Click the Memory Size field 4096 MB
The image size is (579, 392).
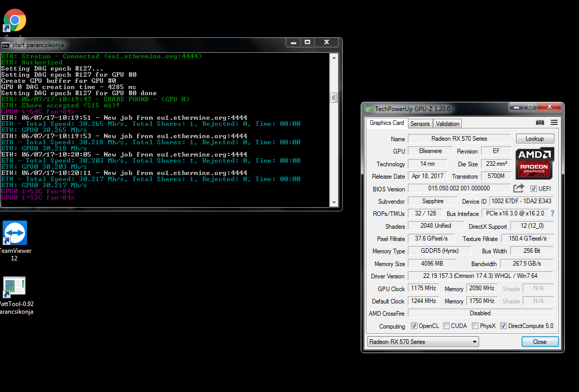coord(431,264)
